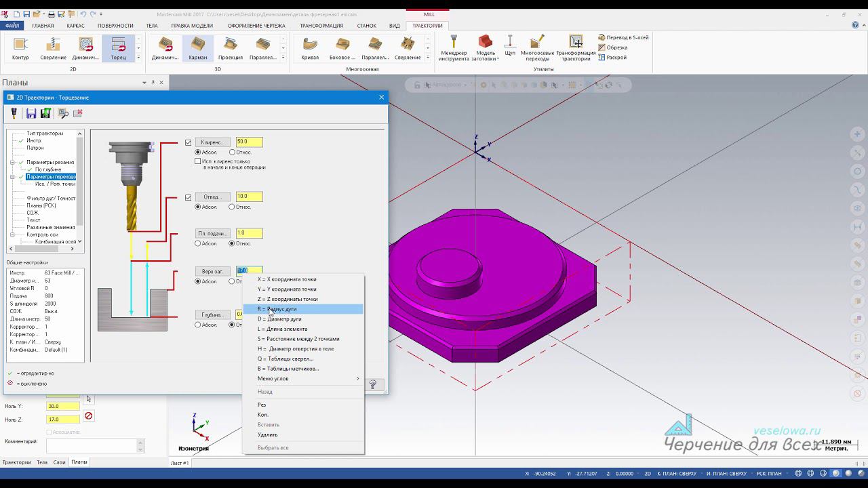The height and width of the screenshot is (488, 868).
Task: Select Абсол. radio under Глубина
Action: 198,325
